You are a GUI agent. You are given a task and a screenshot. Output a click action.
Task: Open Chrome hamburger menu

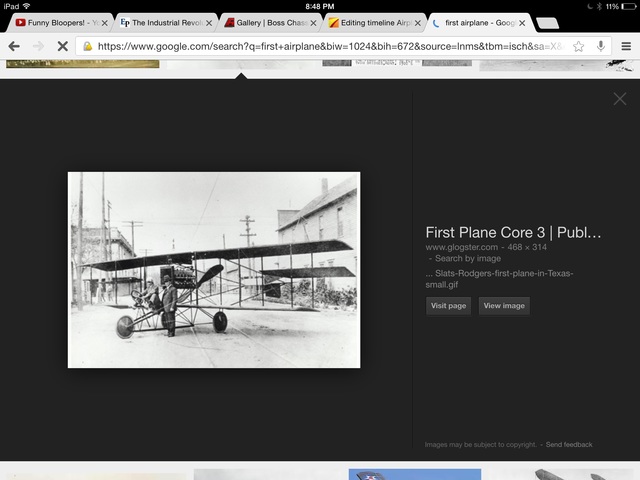pos(626,46)
